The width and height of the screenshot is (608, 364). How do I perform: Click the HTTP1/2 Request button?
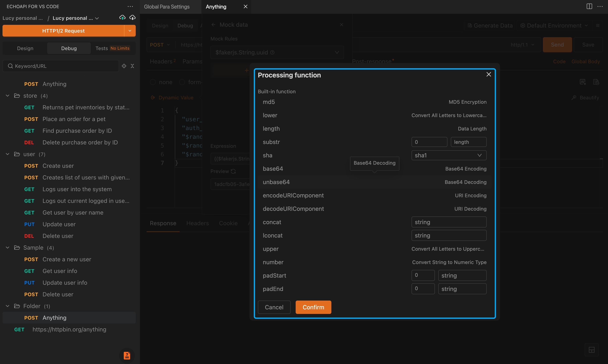tap(63, 31)
